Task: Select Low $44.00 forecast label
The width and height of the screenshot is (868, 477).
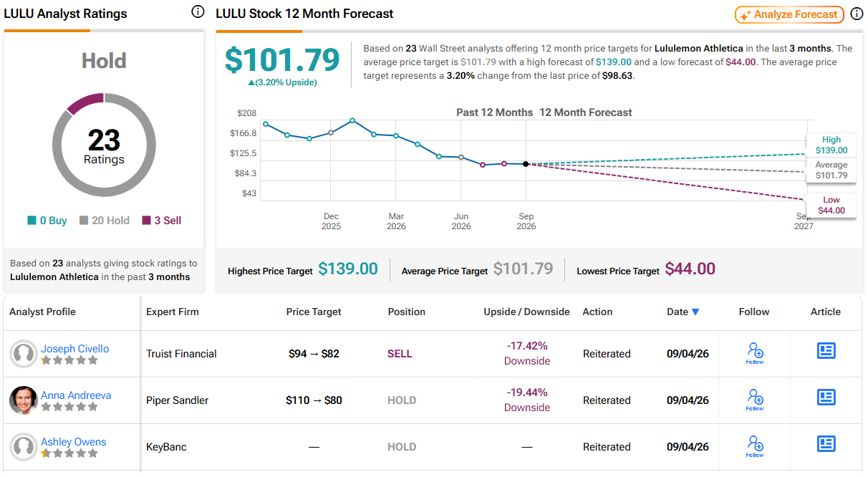Action: click(x=831, y=206)
